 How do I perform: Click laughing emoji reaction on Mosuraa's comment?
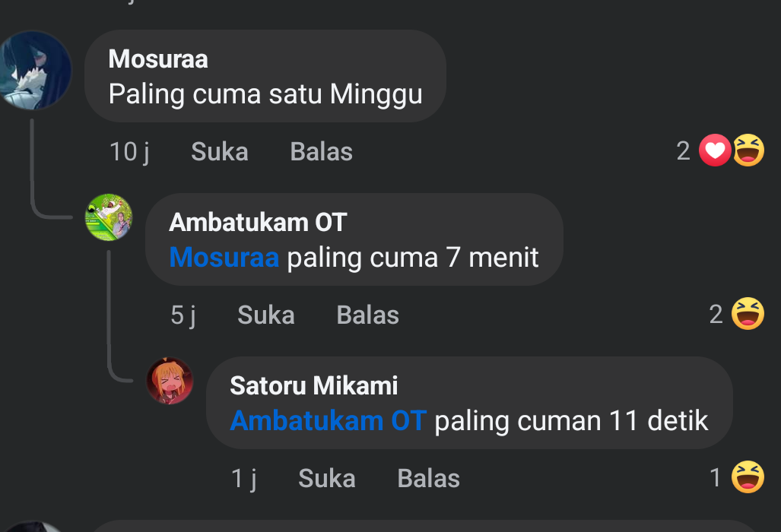[x=748, y=150]
